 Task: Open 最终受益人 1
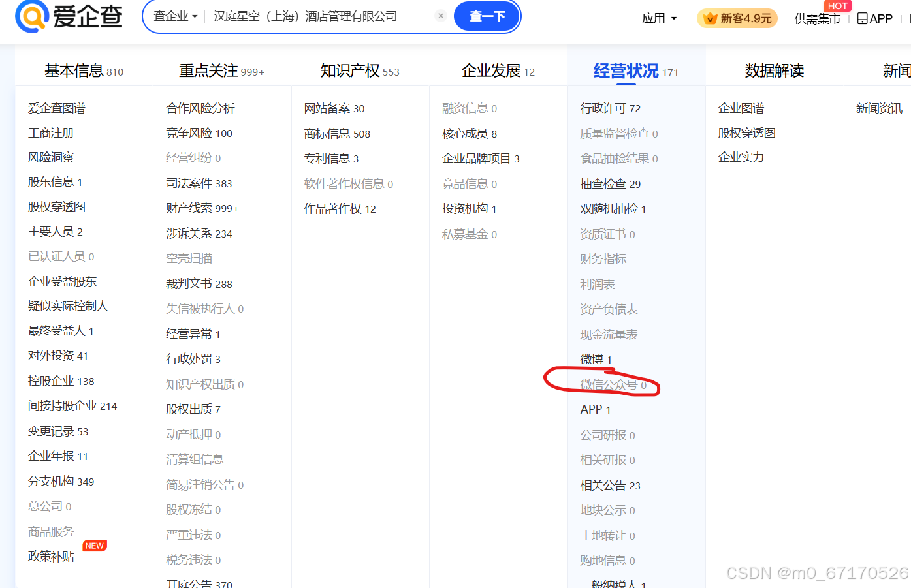(x=61, y=331)
